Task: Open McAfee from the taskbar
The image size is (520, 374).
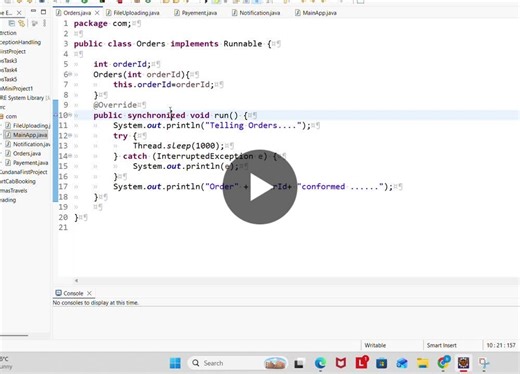Action: pyautogui.click(x=341, y=363)
